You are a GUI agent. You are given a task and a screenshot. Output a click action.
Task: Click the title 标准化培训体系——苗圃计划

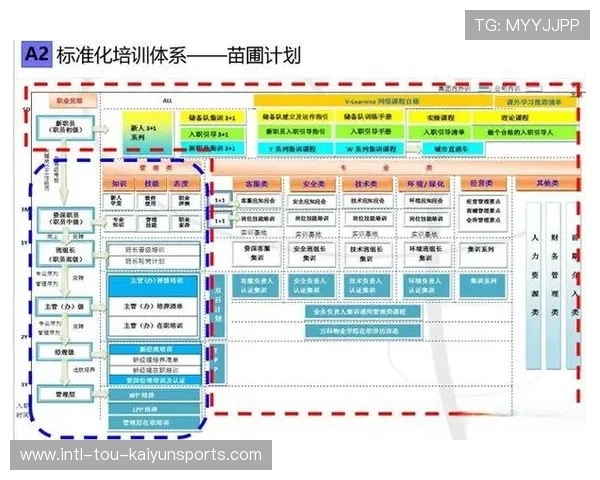coord(178,56)
